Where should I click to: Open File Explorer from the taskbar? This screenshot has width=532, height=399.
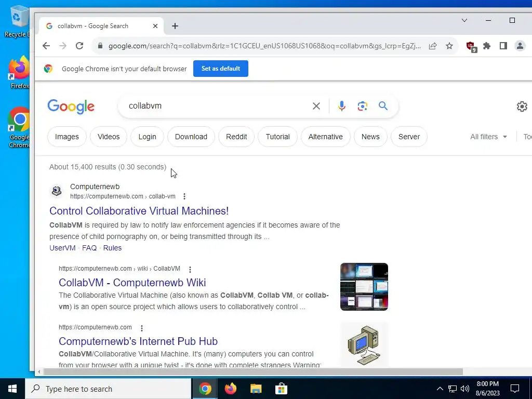tap(256, 389)
